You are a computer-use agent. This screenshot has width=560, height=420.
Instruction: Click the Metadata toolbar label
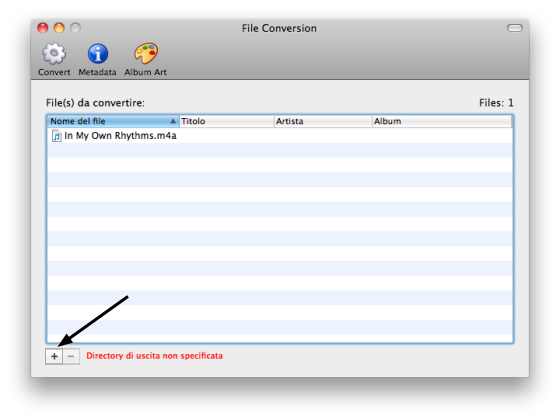point(98,72)
